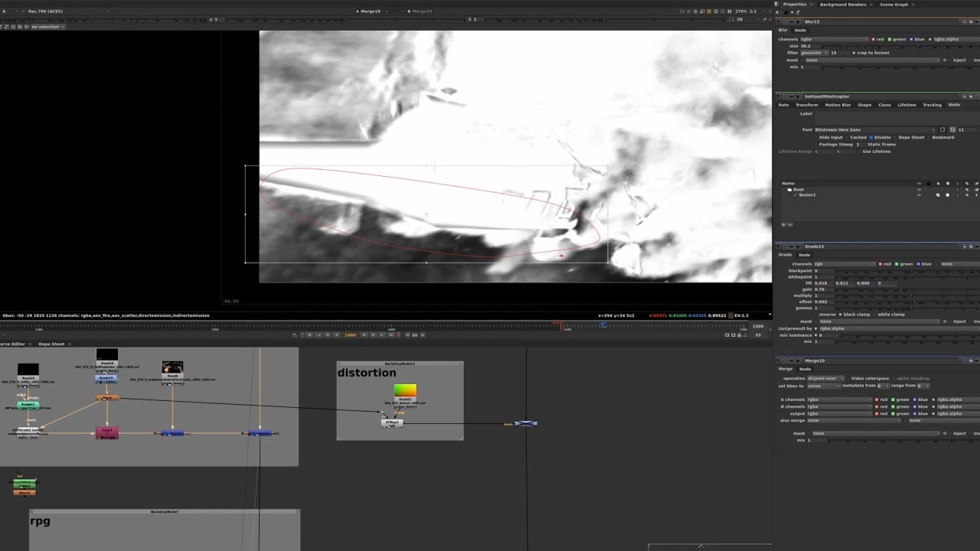
Task: Collapse the Grade15 properties panel arrow
Action: (779, 246)
